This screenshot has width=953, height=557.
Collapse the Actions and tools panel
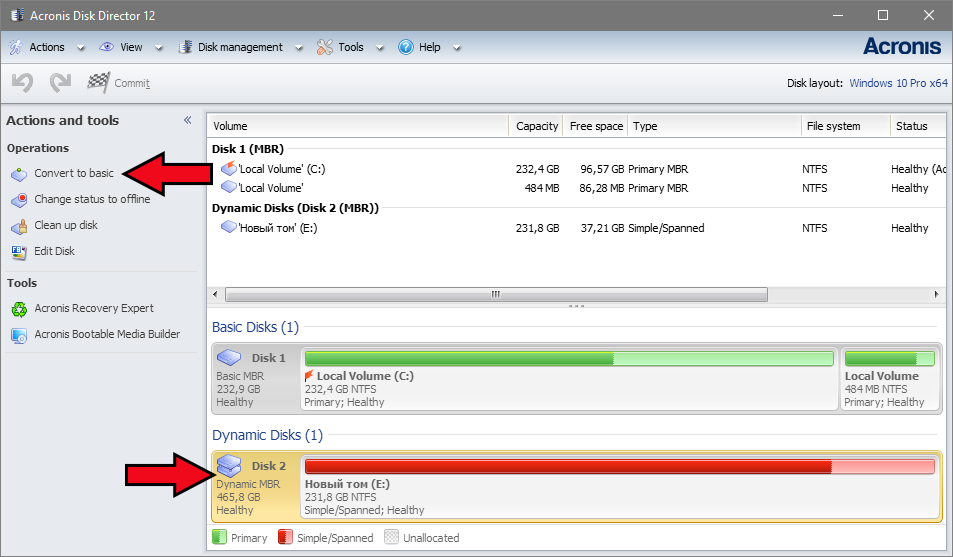[187, 120]
